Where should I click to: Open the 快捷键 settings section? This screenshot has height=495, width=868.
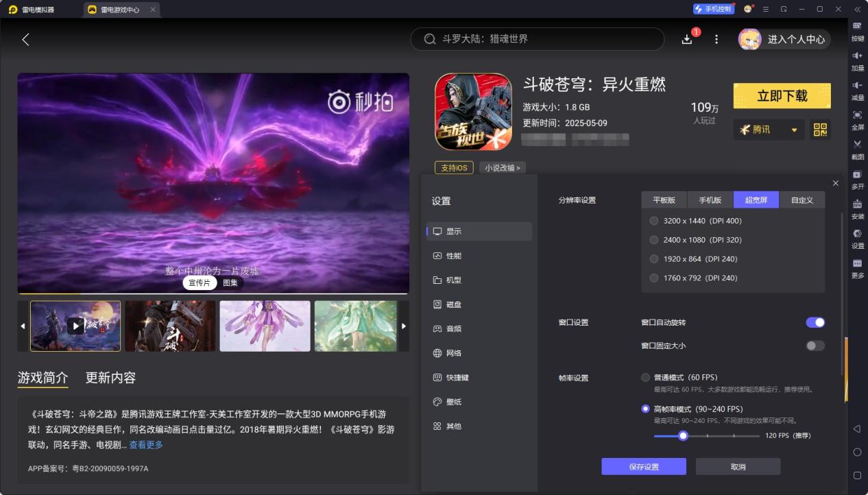tap(479, 377)
